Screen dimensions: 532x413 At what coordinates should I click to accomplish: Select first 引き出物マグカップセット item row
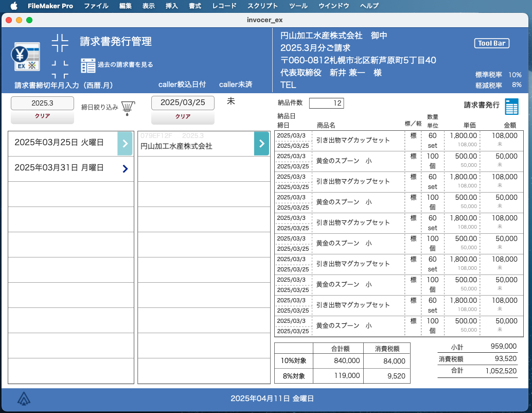click(x=352, y=140)
